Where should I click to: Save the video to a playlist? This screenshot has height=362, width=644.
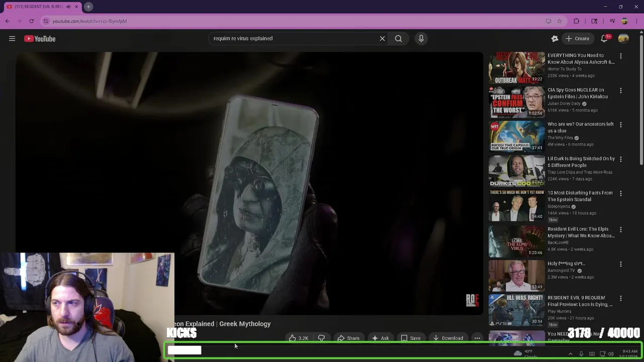[x=411, y=338]
